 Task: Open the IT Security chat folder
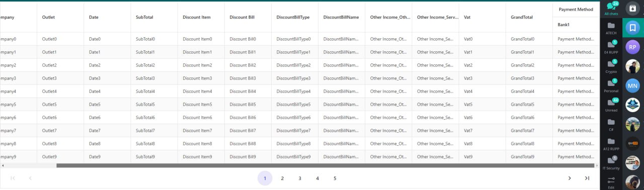611,163
